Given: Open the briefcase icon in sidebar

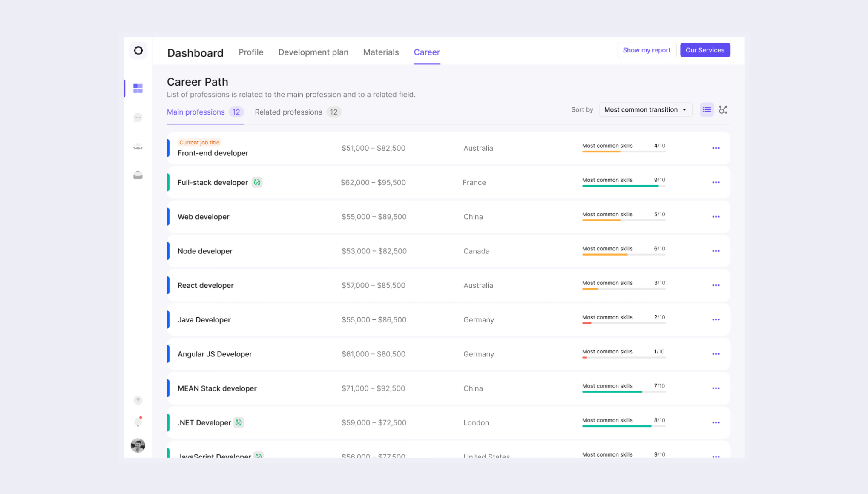Looking at the screenshot, I should tap(138, 175).
